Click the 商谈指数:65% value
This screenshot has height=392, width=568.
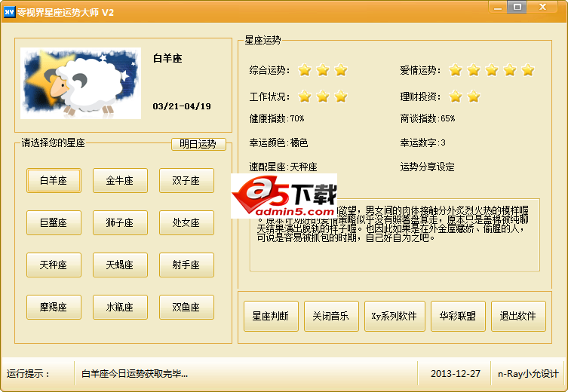pos(428,118)
